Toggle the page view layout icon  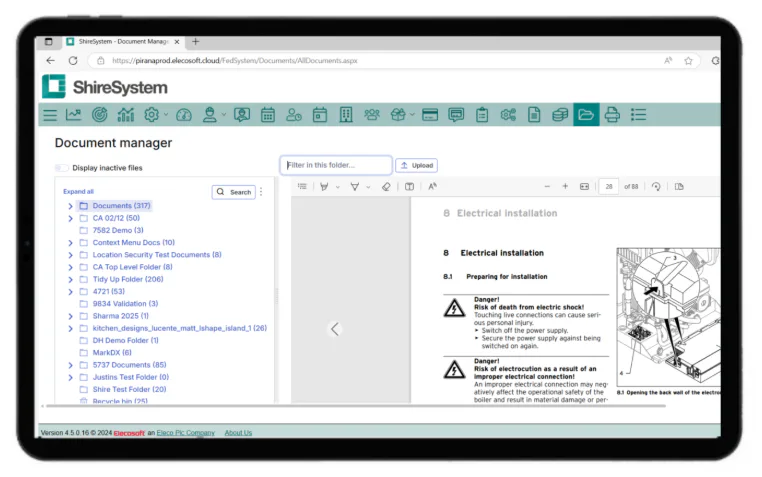(x=679, y=187)
